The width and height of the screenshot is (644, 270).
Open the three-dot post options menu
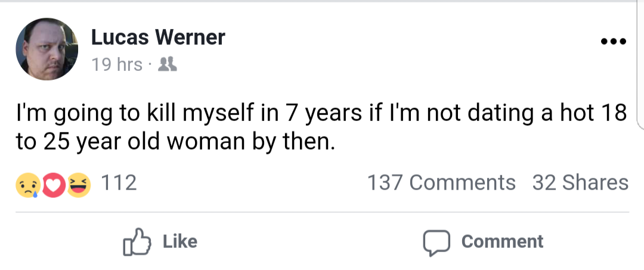613,41
